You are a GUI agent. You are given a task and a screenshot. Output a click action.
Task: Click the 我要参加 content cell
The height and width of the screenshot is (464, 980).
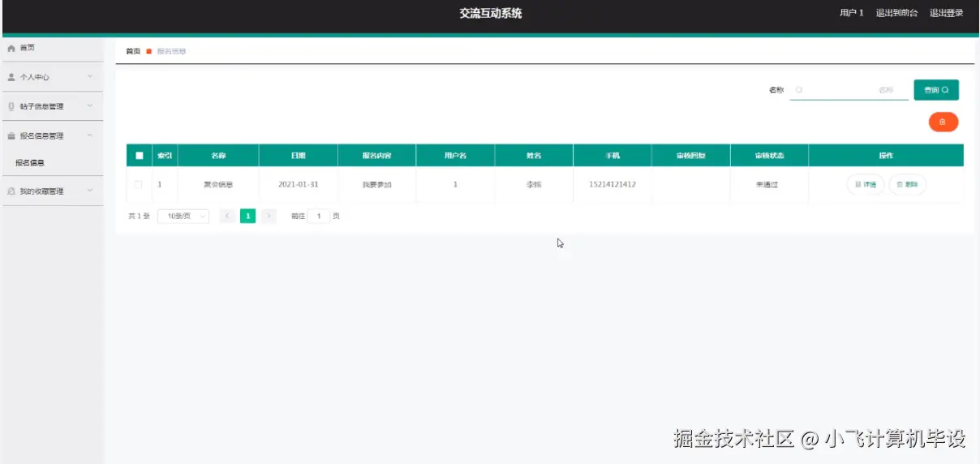point(377,185)
